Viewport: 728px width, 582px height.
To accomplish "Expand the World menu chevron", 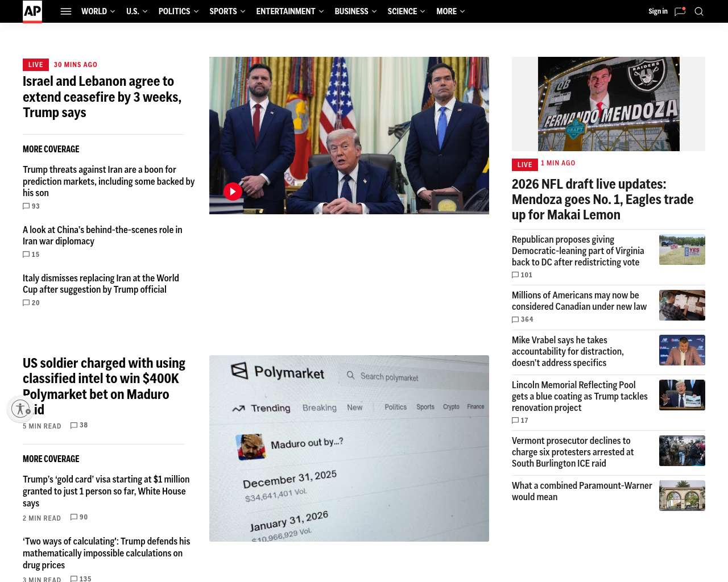I will coord(113,11).
